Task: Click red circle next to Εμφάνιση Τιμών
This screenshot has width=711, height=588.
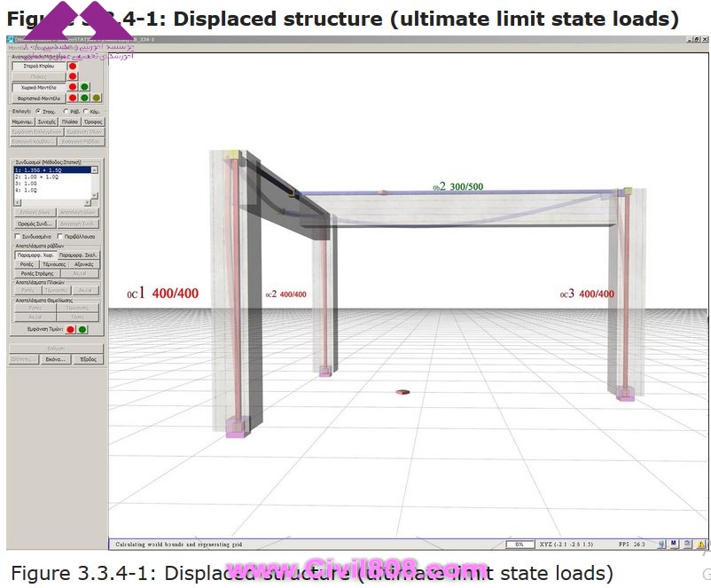Action: [x=70, y=330]
